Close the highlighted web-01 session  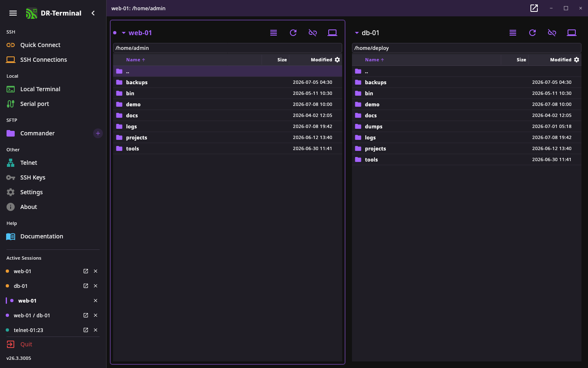[x=96, y=301]
